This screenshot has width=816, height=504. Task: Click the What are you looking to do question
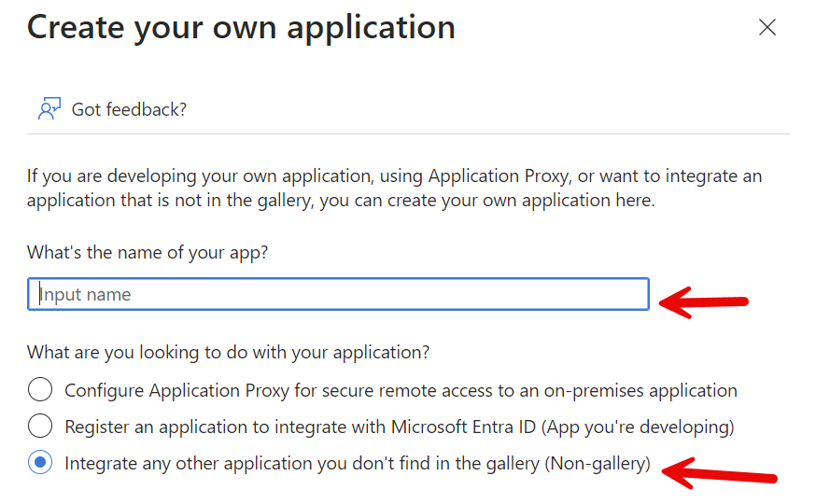tap(229, 353)
